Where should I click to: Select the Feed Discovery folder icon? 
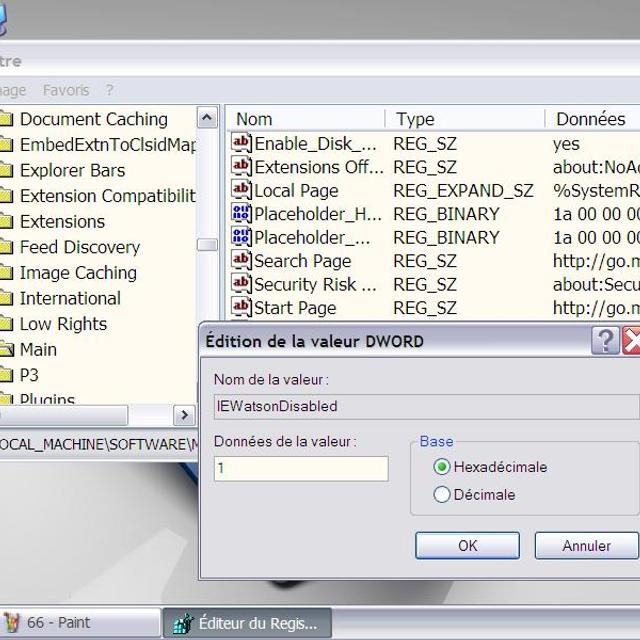click(5, 247)
